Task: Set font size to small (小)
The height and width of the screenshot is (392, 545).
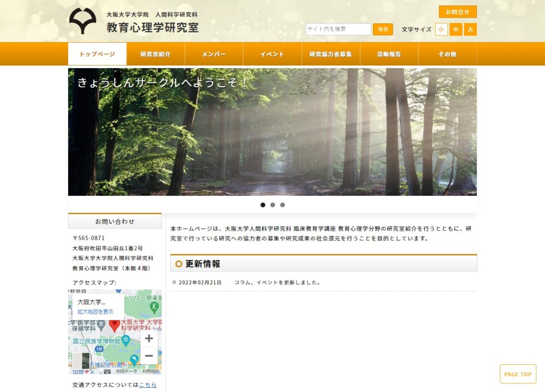Action: pyautogui.click(x=441, y=30)
